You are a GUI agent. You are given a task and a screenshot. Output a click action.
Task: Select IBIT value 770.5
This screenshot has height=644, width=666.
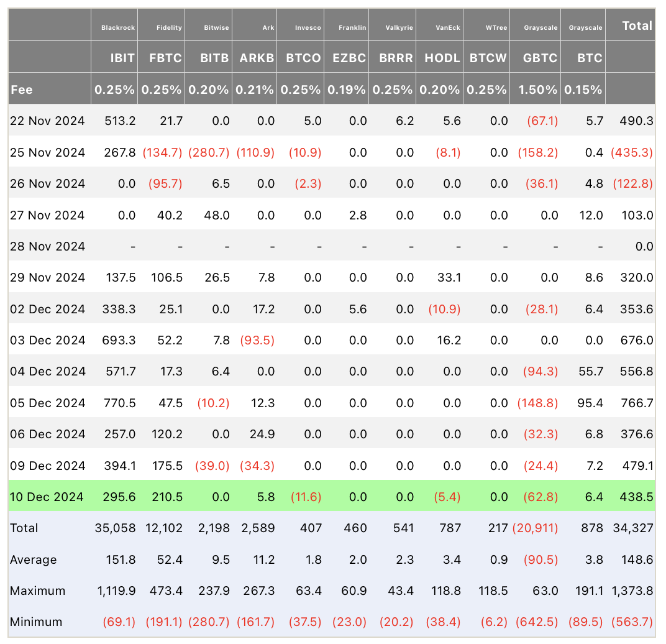pos(120,403)
